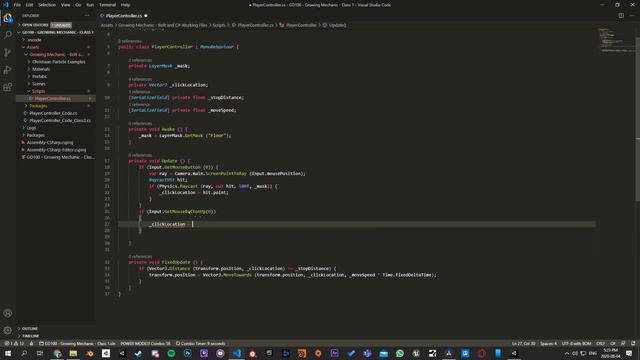Open the Edit menu
640x360 pixels.
(29, 5)
